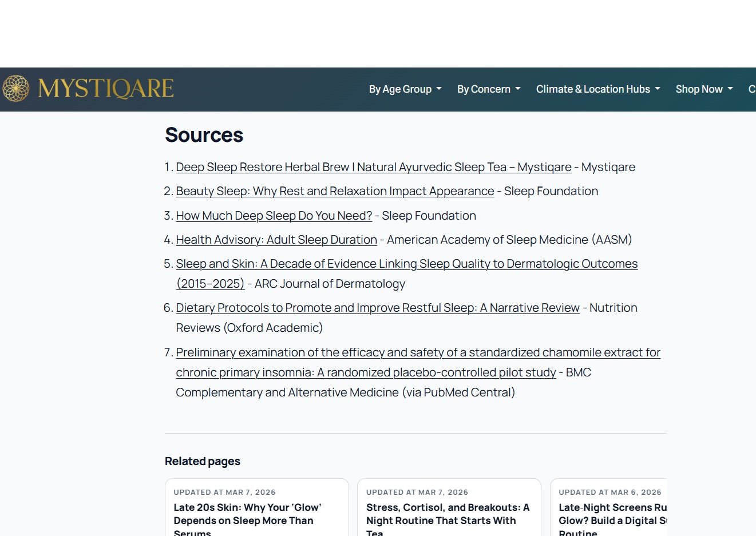Open the Late-Night Screens related page card
756x536 pixels.
coord(609,507)
